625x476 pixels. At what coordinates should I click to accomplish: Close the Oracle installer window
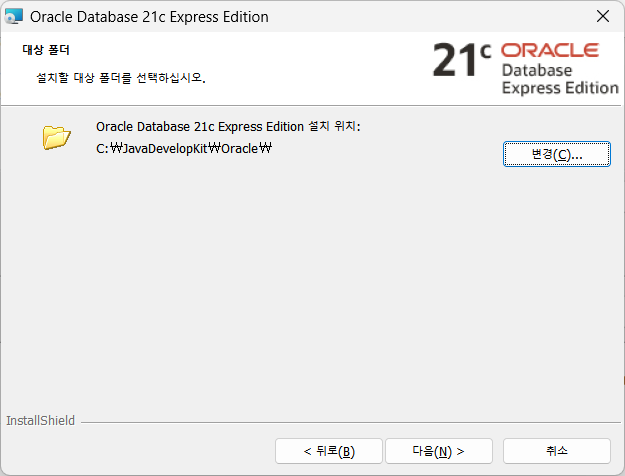point(603,16)
